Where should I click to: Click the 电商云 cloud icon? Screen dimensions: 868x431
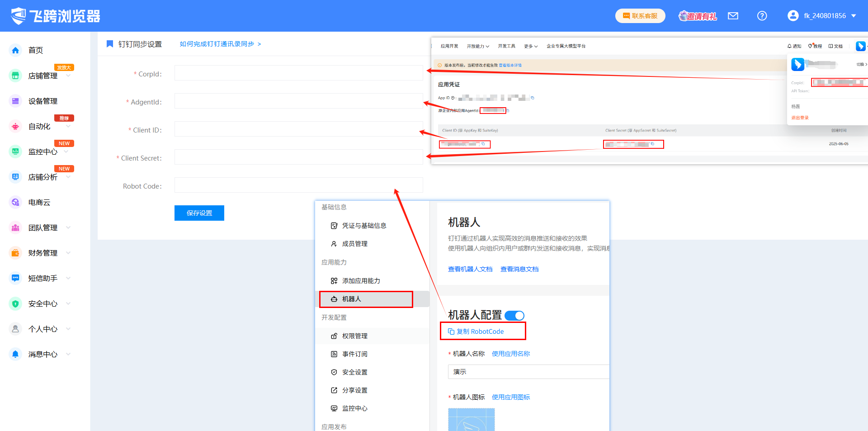tap(15, 202)
